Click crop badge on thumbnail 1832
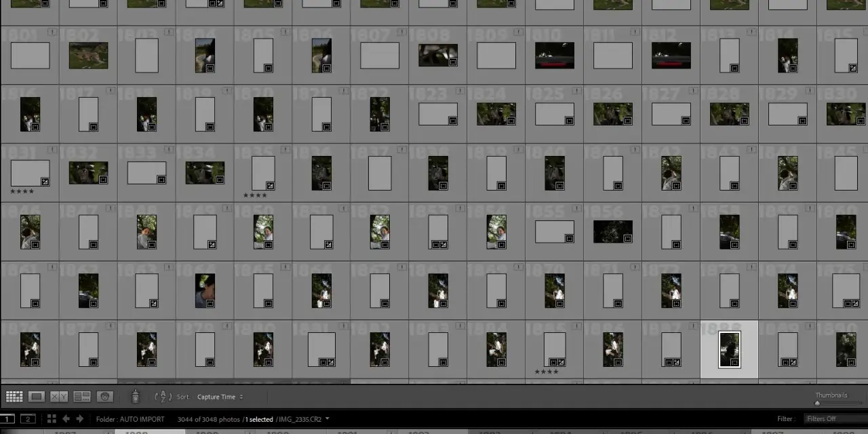 point(103,180)
